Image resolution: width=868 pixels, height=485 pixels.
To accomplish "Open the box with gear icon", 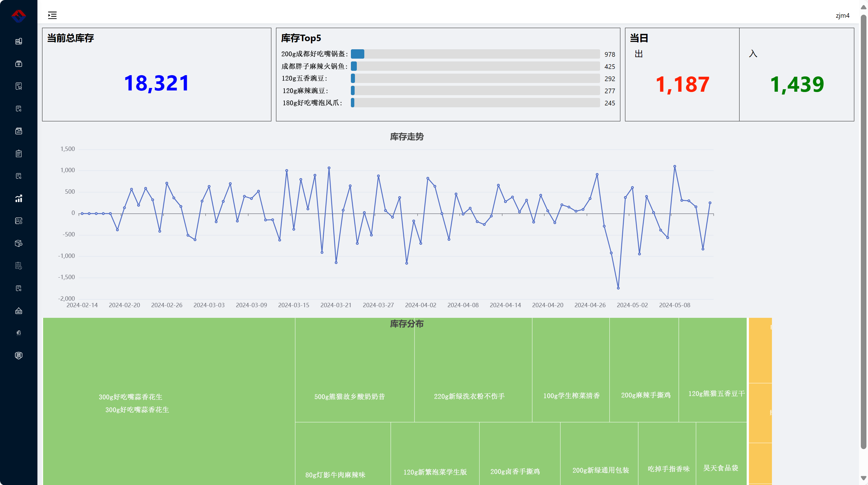I will click(x=18, y=243).
